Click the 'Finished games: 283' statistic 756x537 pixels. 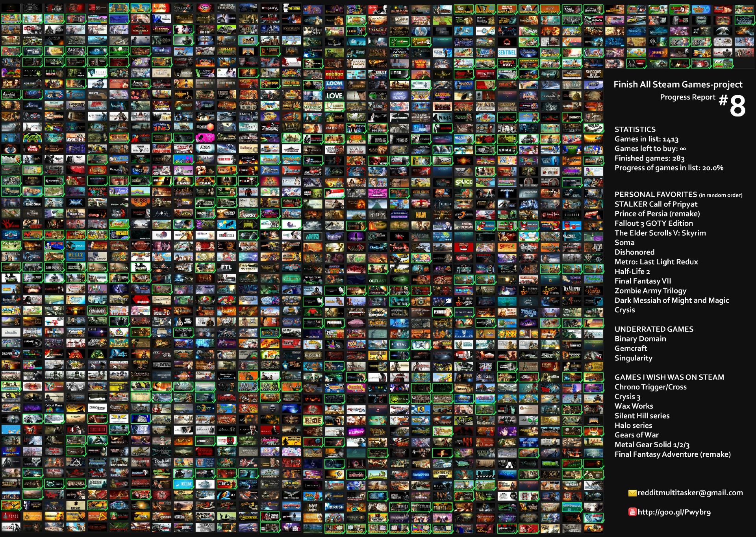649,158
